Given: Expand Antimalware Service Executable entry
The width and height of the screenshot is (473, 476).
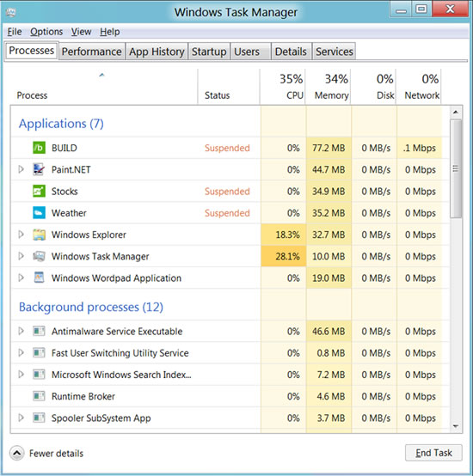Looking at the screenshot, I should [x=21, y=331].
